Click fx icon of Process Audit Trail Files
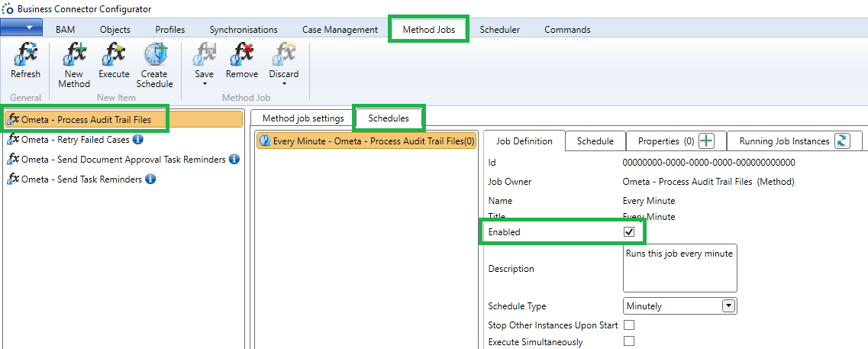 tap(13, 119)
